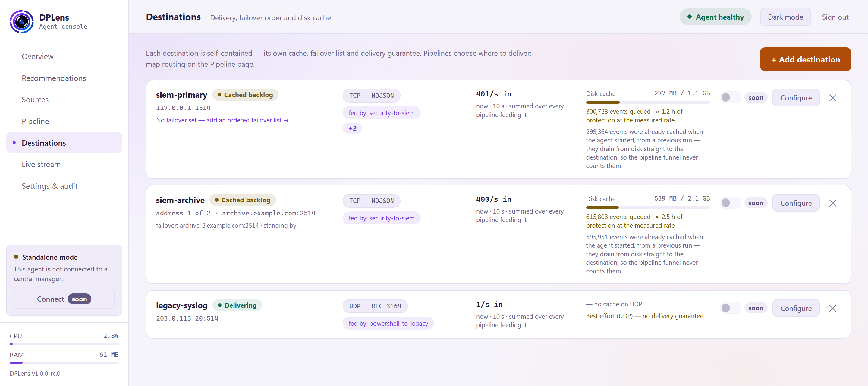Click the TCP · NDJSON chip on siem-primary

pos(371,95)
